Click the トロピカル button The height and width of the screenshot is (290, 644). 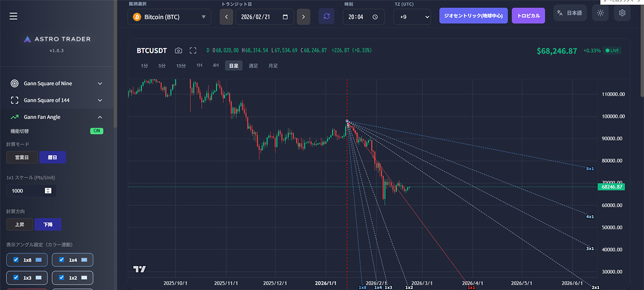(528, 16)
